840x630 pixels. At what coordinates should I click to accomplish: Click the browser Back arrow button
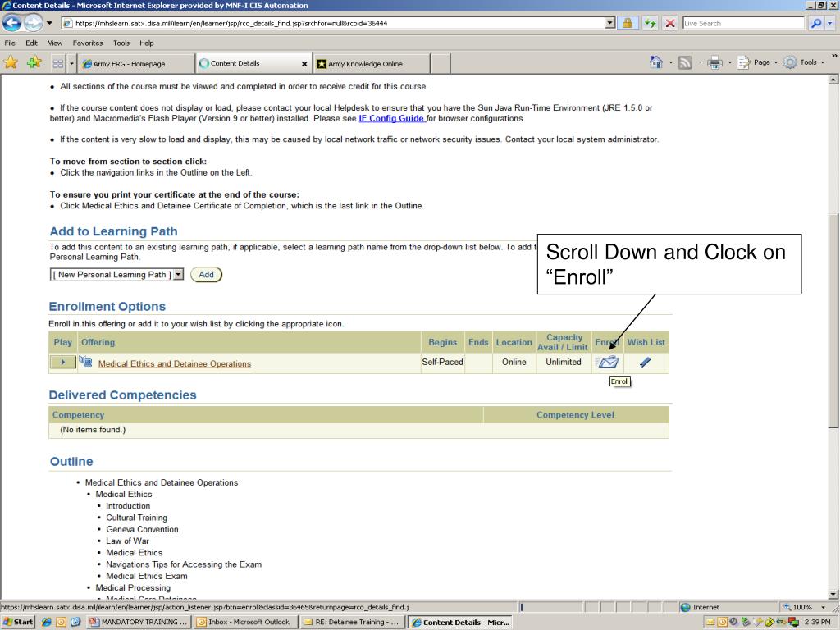12,22
